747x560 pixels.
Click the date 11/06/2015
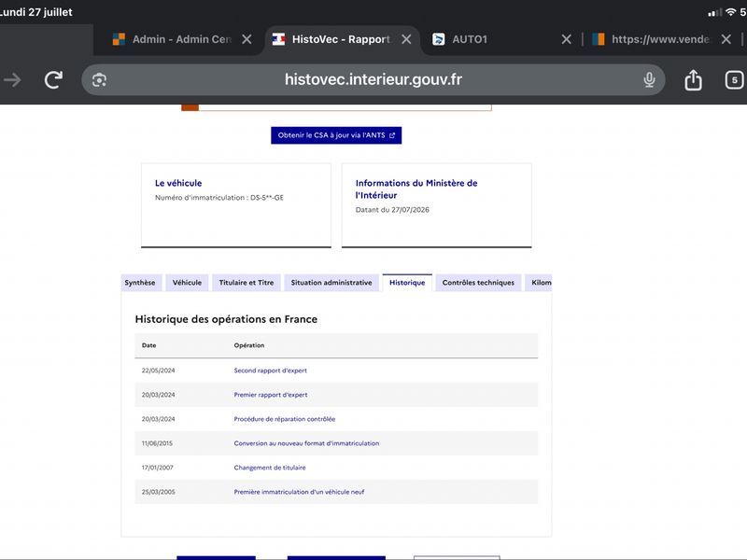click(157, 443)
